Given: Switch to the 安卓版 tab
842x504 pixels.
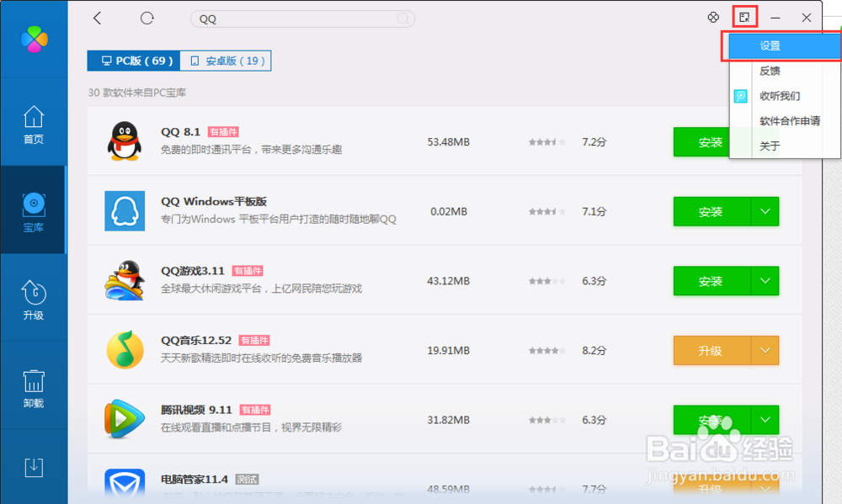Looking at the screenshot, I should pos(225,60).
